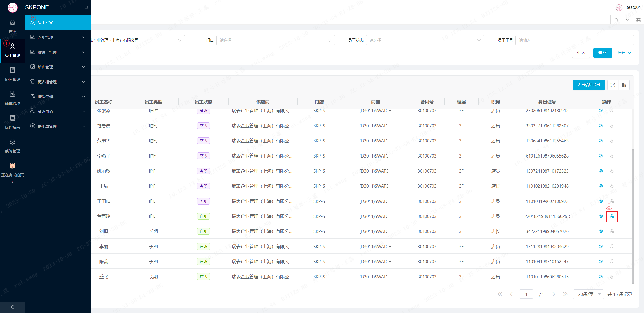Open the 20条/页 page size dropdown
The image size is (644, 313).
588,294
